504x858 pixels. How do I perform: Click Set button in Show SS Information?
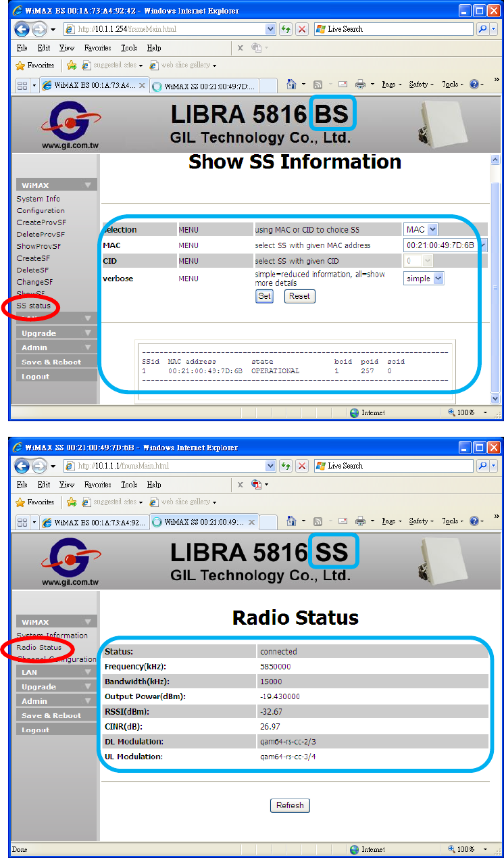[265, 296]
